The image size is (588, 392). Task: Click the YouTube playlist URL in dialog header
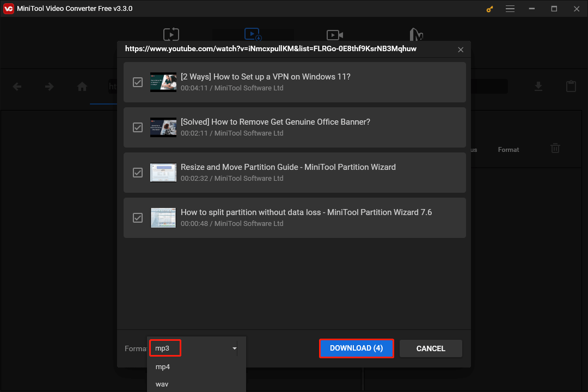[x=271, y=49]
